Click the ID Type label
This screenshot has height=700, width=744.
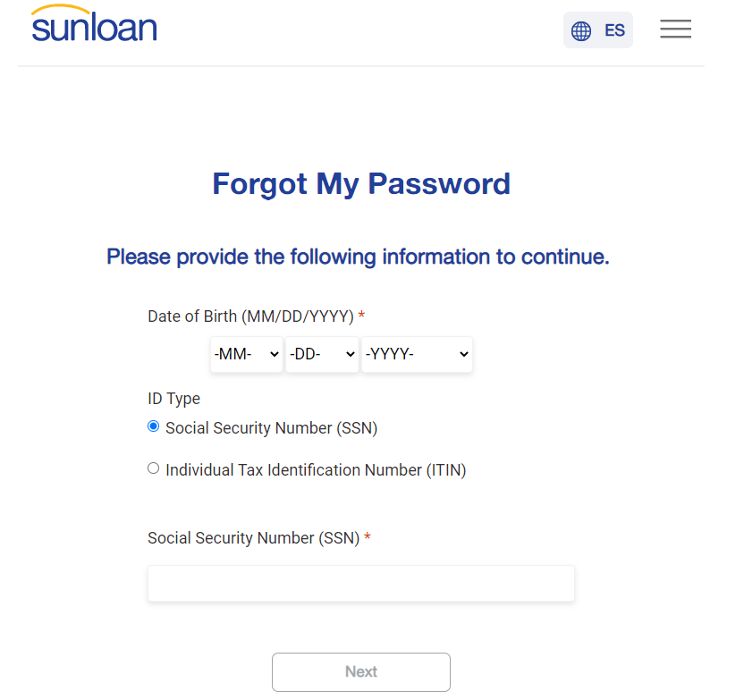pos(173,398)
